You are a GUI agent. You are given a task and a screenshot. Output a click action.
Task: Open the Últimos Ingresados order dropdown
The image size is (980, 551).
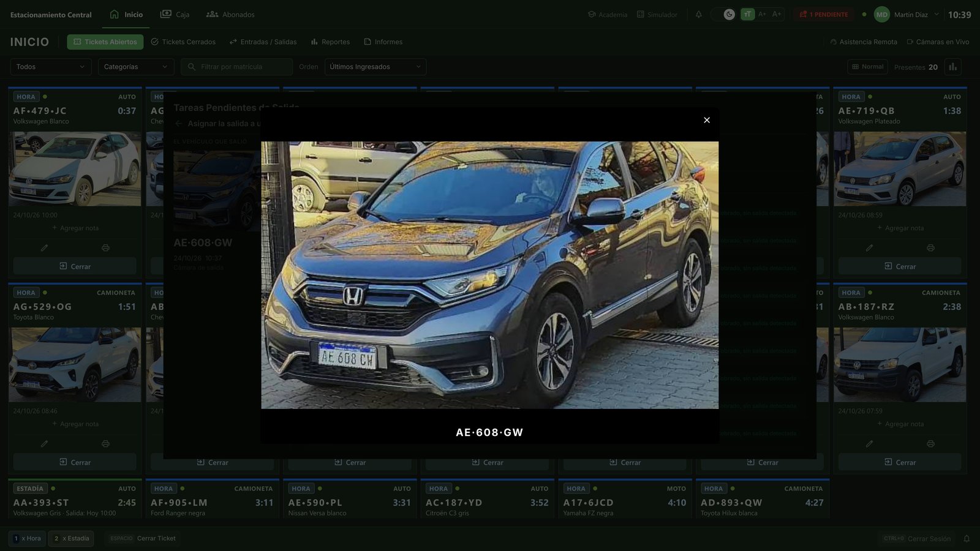[x=375, y=67]
